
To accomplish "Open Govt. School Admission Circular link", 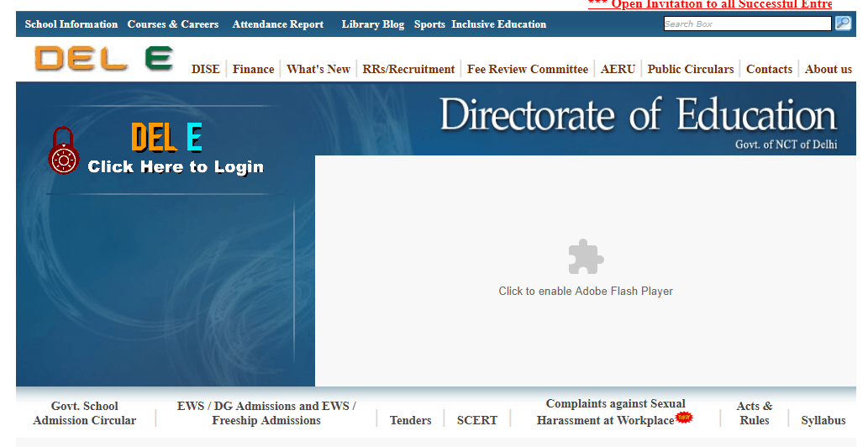I will pyautogui.click(x=84, y=413).
